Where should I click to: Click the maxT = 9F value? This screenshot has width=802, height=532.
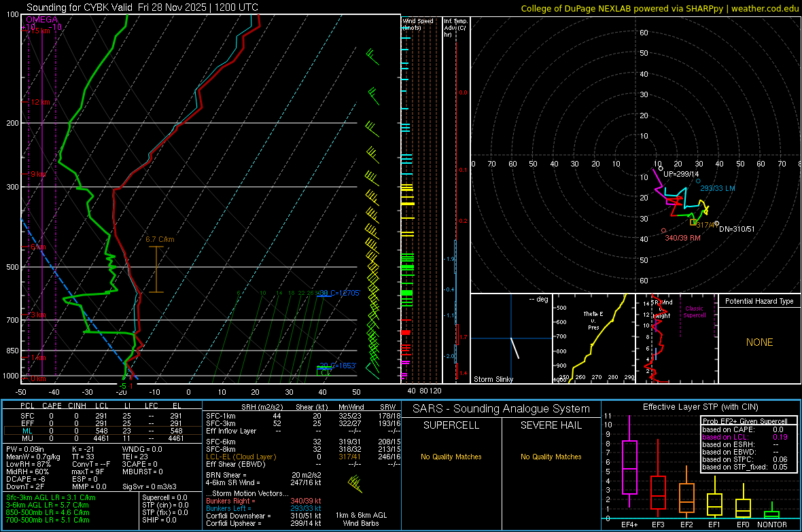(x=88, y=472)
